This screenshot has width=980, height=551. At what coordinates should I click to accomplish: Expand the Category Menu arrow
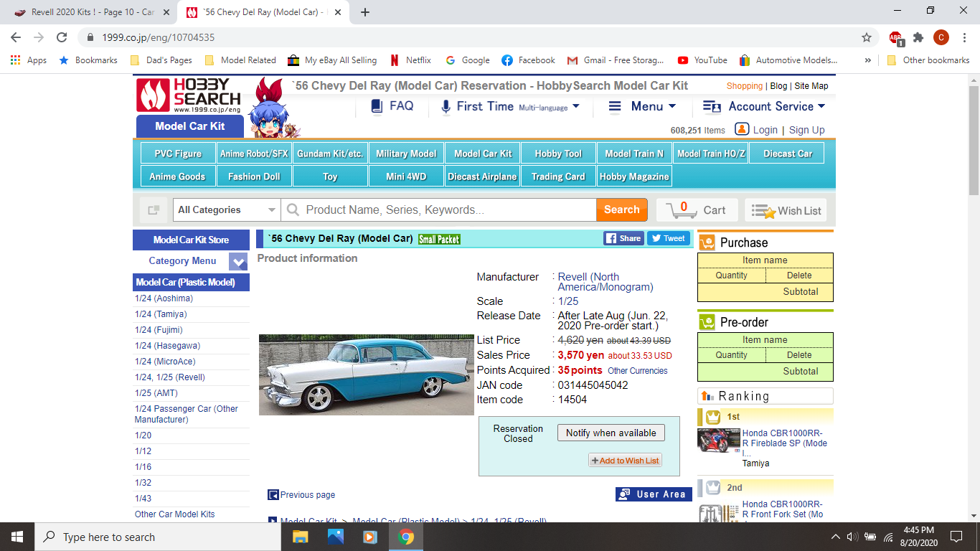[x=238, y=262]
